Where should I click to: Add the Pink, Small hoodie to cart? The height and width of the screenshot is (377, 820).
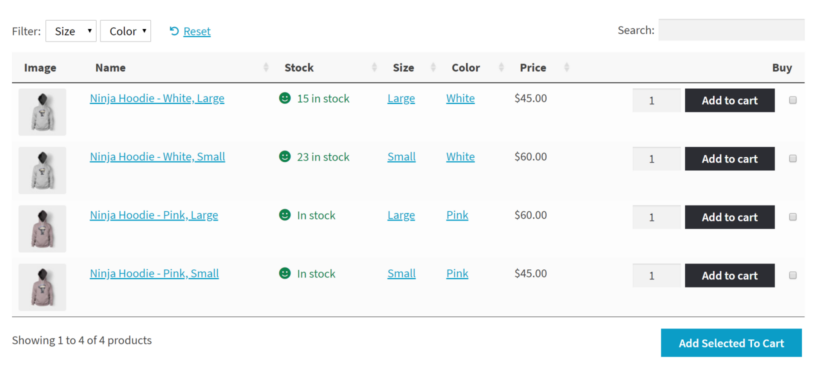(x=730, y=276)
